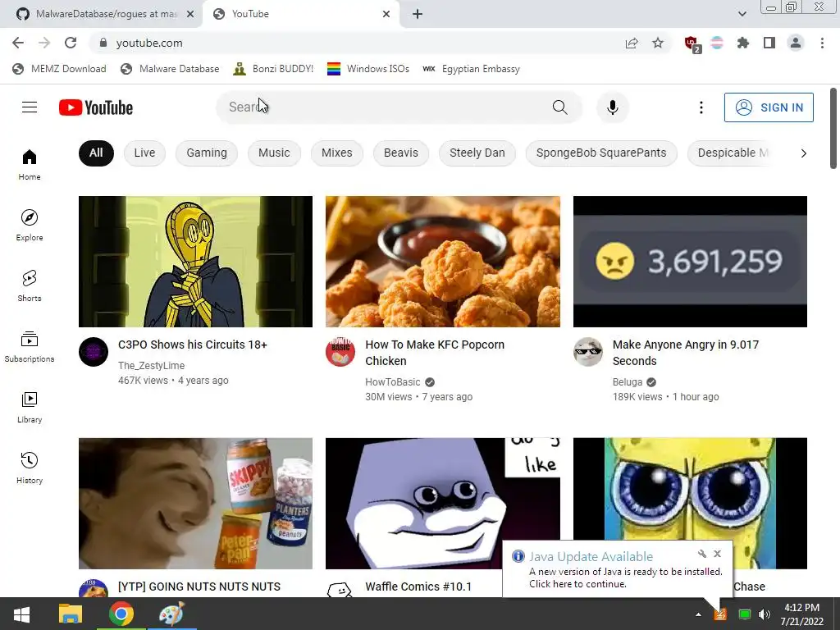The height and width of the screenshot is (630, 840).
Task: Open a new browser tab
Action: point(418,14)
